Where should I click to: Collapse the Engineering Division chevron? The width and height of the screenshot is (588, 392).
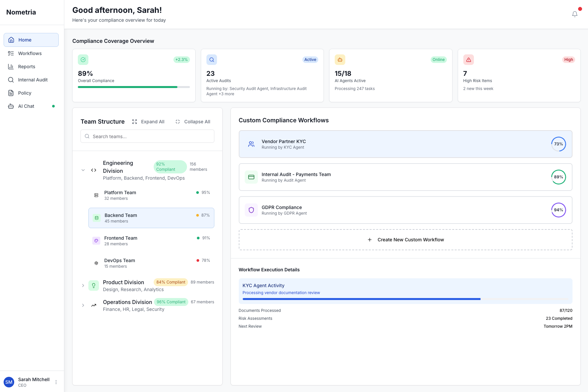click(x=83, y=170)
